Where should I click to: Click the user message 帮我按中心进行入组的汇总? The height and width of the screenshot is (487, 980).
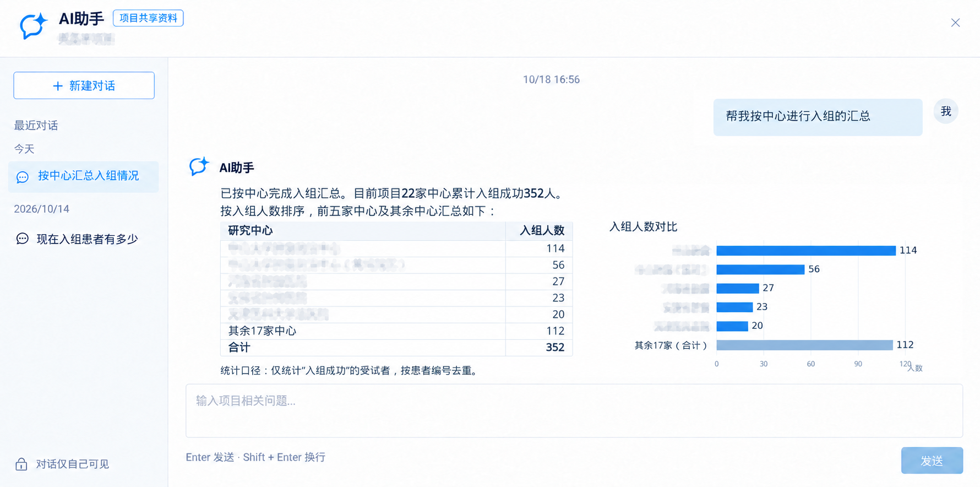click(818, 117)
